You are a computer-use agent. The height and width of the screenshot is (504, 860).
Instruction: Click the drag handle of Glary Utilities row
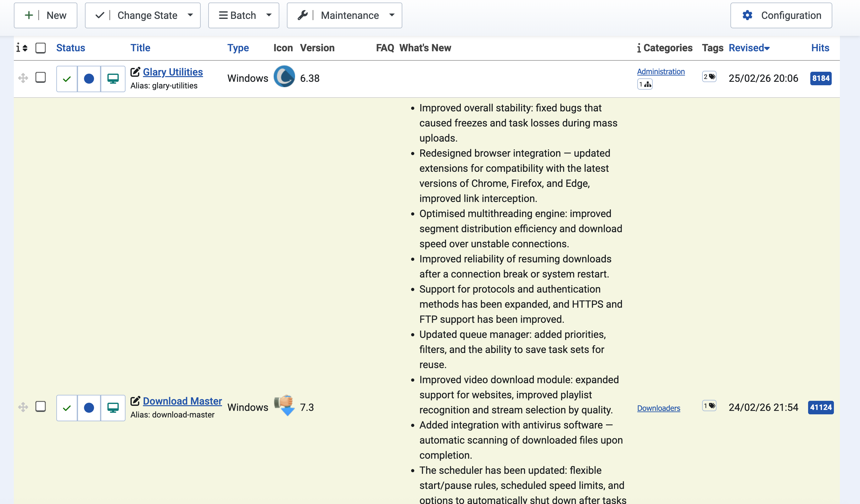[23, 78]
